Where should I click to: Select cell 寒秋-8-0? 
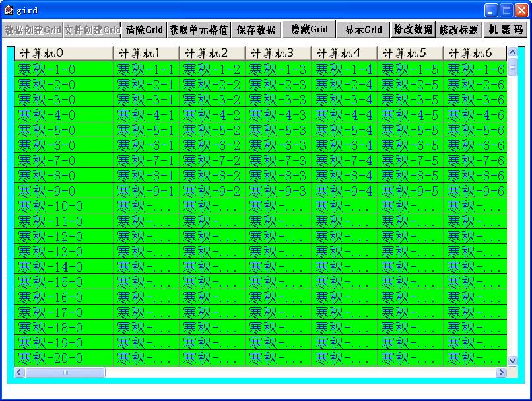point(63,176)
